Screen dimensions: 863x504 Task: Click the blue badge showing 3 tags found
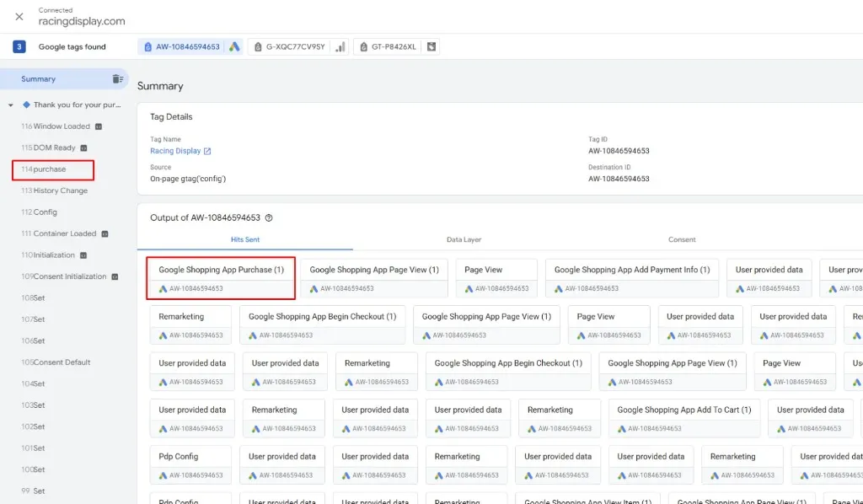point(19,46)
